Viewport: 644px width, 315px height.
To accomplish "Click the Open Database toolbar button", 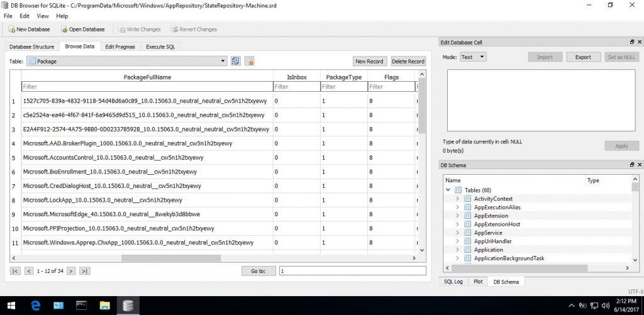I will (83, 29).
